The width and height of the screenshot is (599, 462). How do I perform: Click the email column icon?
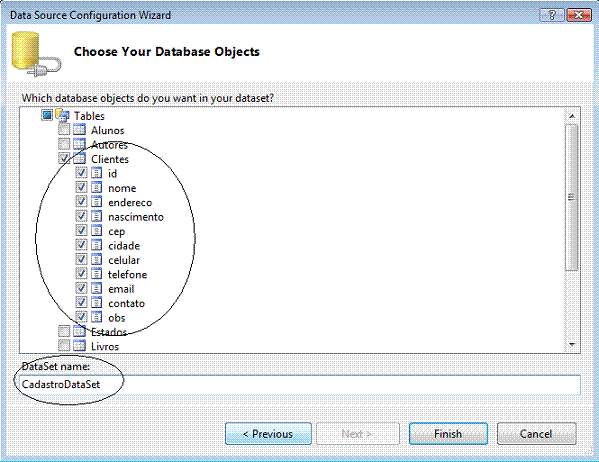[x=96, y=289]
